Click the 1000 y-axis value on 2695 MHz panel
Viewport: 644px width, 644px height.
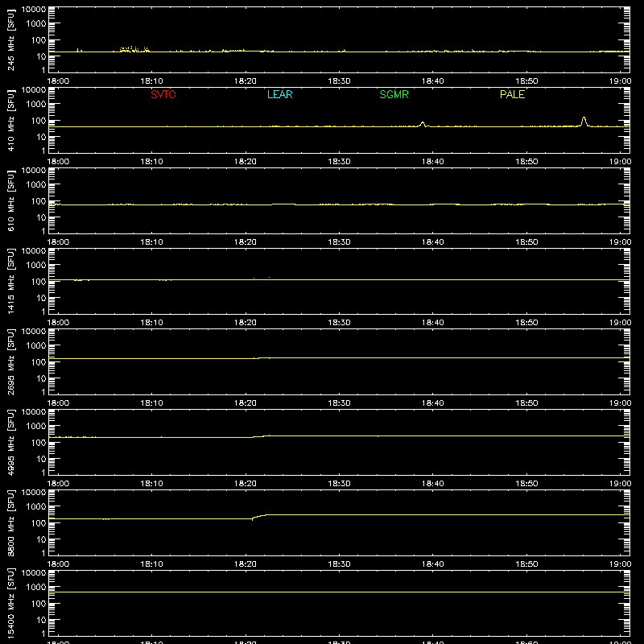point(36,346)
